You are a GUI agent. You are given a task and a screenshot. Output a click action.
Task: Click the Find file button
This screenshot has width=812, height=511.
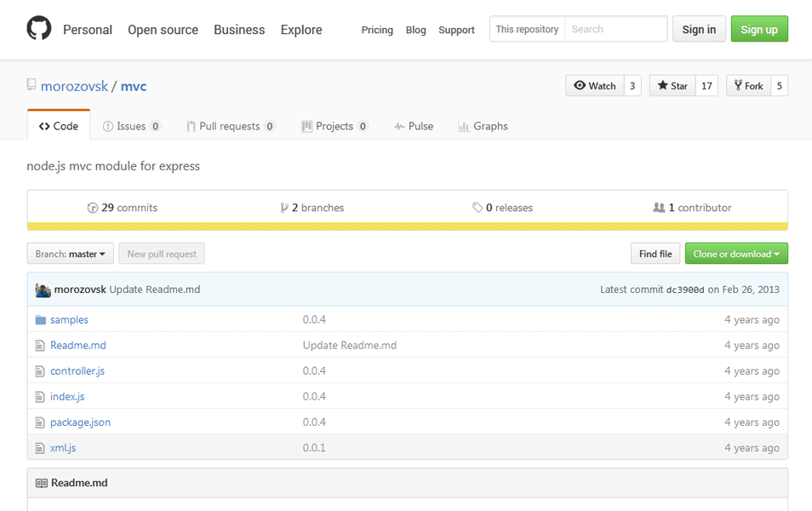[x=655, y=254]
